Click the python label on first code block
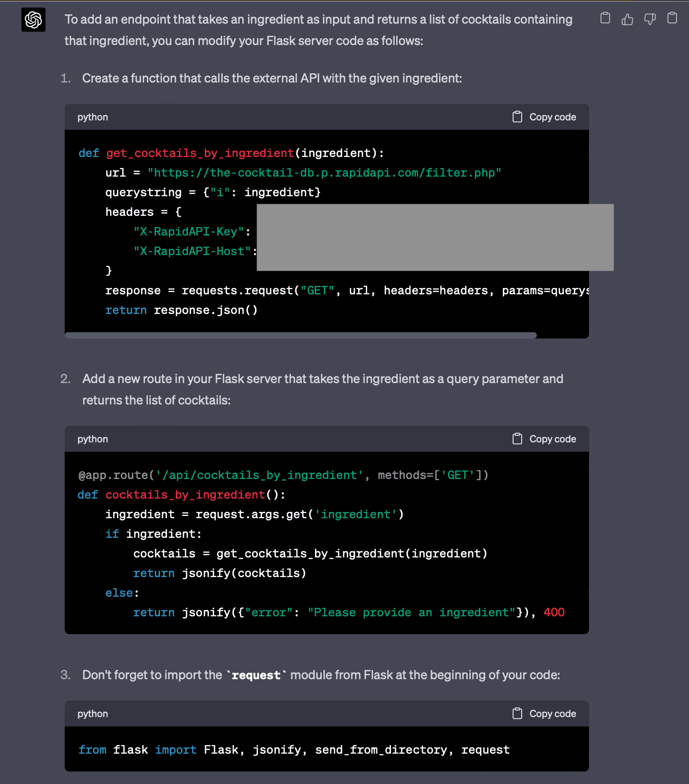The width and height of the screenshot is (689, 784). [x=93, y=117]
